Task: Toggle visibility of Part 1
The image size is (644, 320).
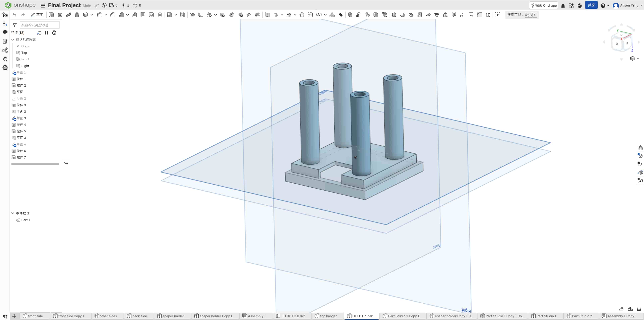Action: [18, 220]
